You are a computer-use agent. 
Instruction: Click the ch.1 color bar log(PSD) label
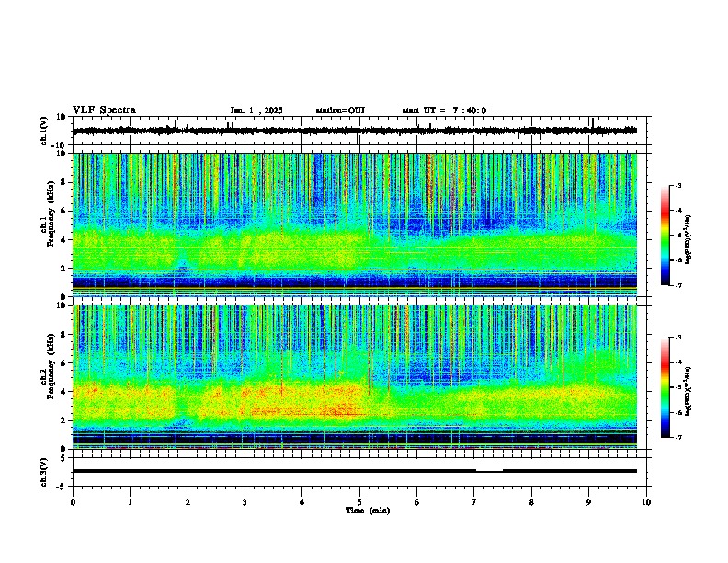click(x=688, y=239)
